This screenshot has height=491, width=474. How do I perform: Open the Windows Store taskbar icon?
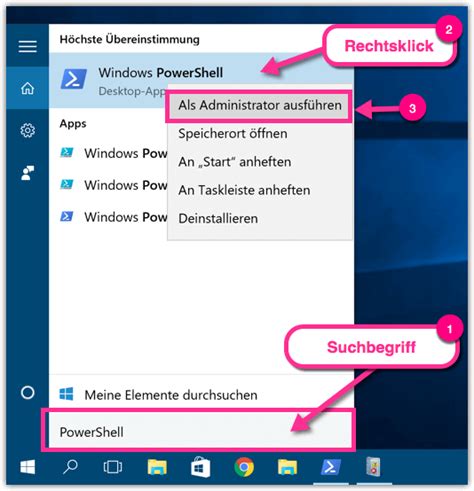click(200, 467)
